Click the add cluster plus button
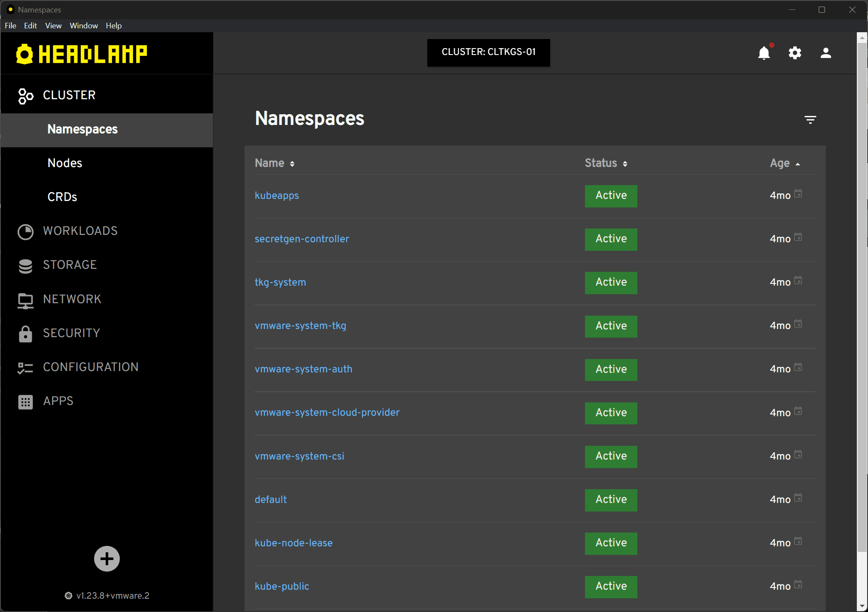The width and height of the screenshot is (868, 612). tap(107, 558)
